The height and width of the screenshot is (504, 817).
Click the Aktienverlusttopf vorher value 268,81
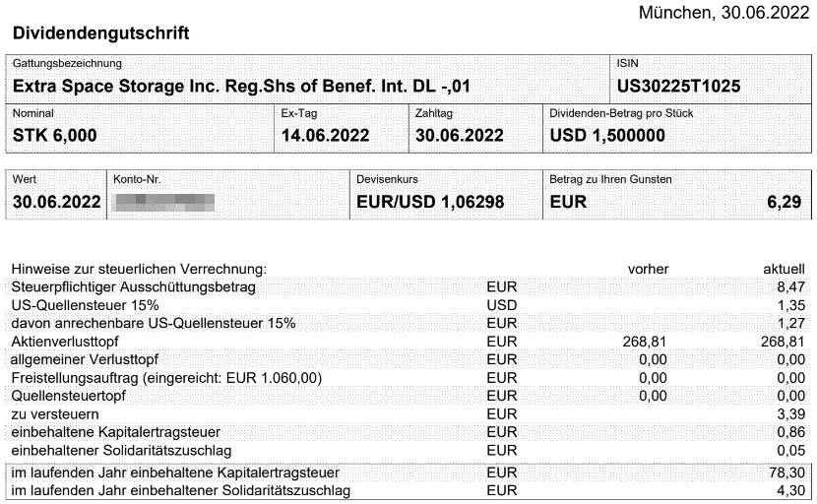pos(645,342)
